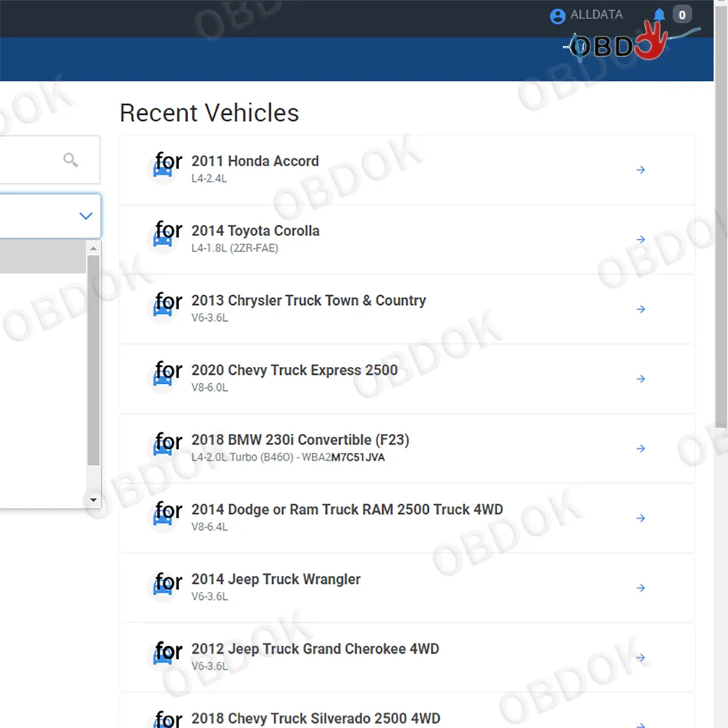Click engine text V6-3.6L under Town & Country
The height and width of the screenshot is (728, 728).
coord(210,317)
